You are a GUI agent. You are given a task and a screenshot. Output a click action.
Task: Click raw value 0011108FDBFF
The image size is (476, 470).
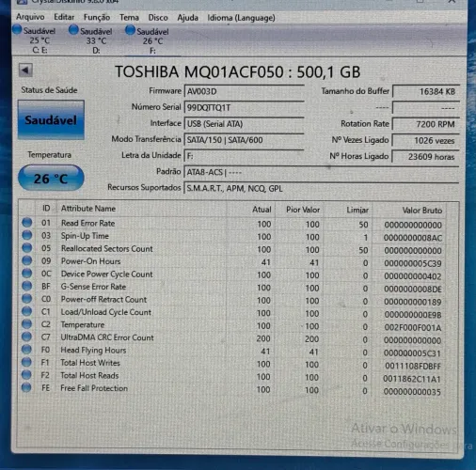[x=413, y=366]
